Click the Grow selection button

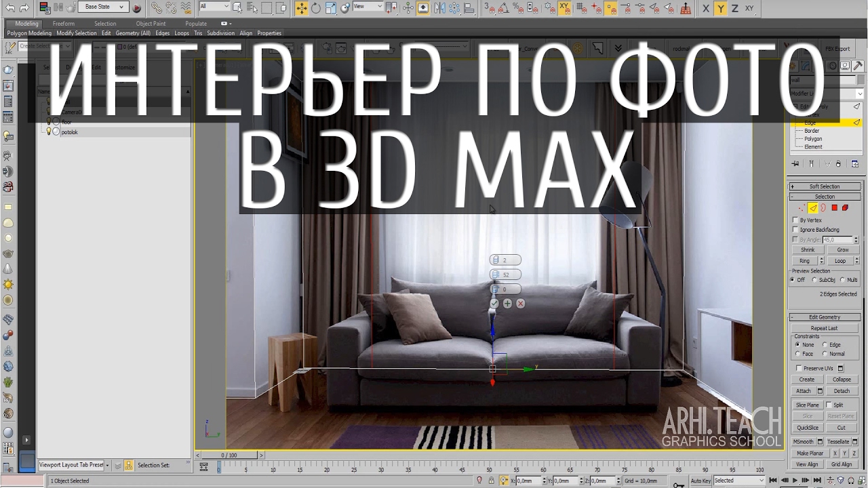coord(843,250)
